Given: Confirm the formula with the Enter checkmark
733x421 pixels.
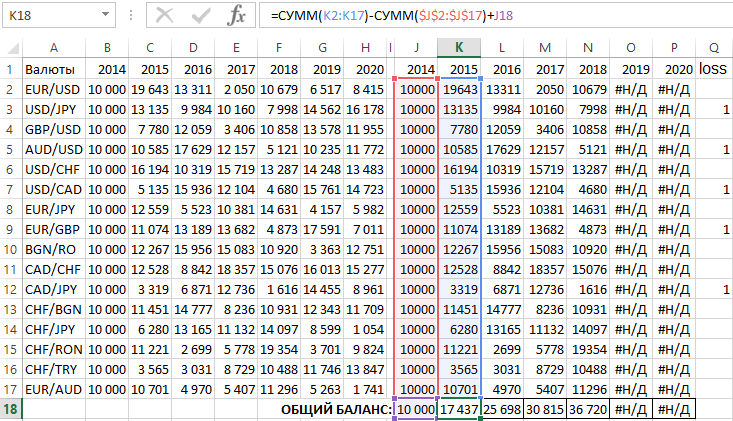Looking at the screenshot, I should (201, 16).
